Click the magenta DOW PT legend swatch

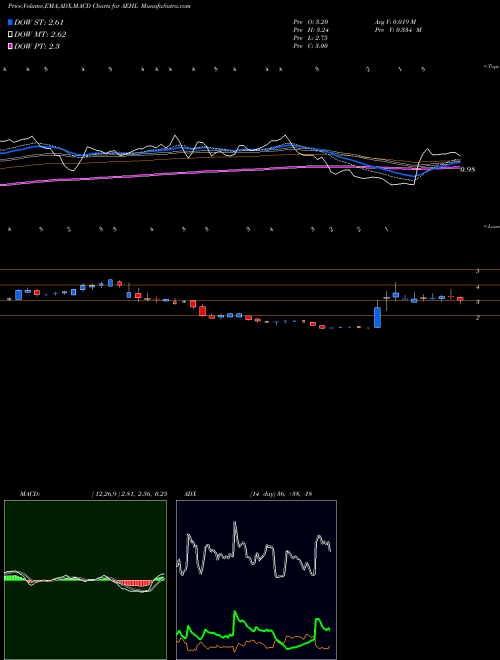[11, 46]
